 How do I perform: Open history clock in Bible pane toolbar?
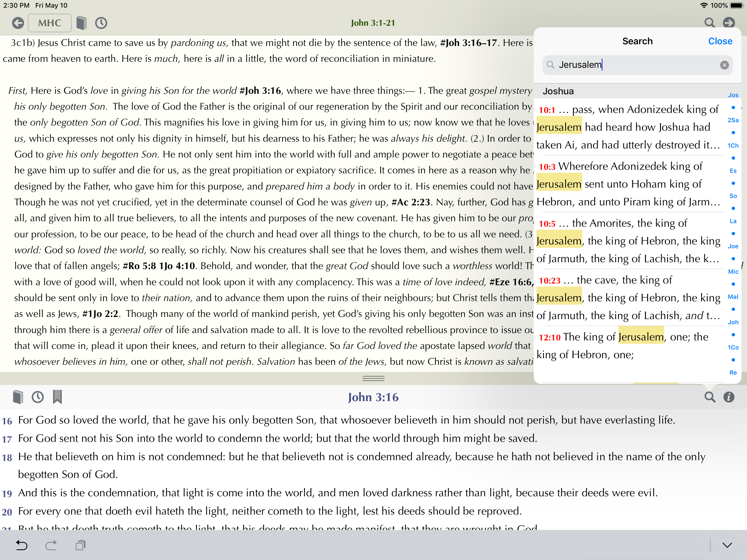37,397
